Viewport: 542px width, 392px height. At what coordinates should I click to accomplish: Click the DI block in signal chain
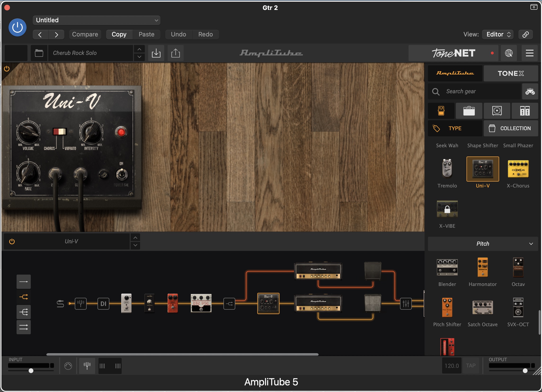point(103,303)
